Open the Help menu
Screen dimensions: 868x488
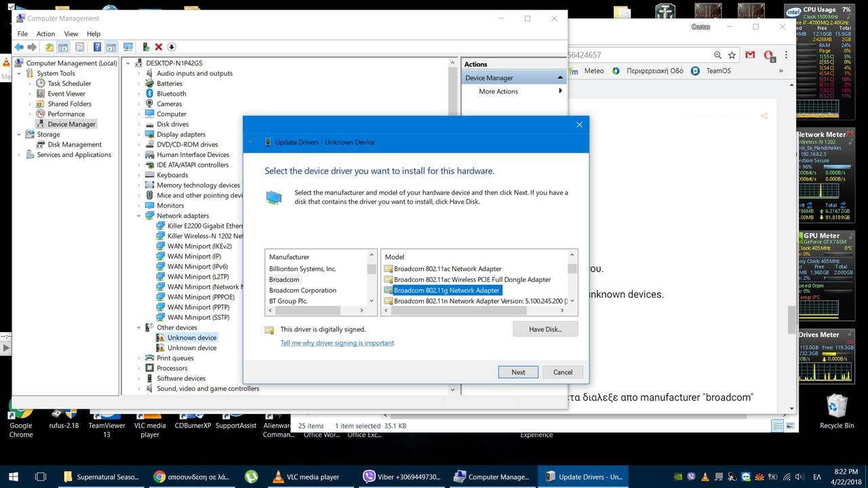tap(94, 34)
